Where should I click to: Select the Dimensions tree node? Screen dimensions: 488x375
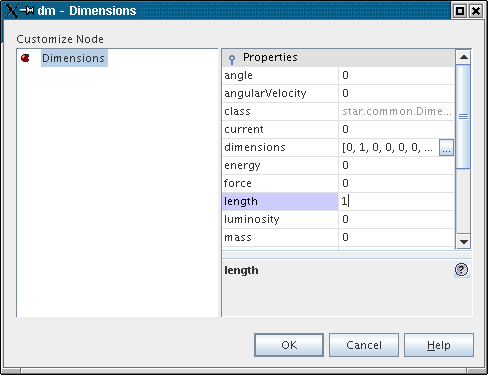(74, 58)
